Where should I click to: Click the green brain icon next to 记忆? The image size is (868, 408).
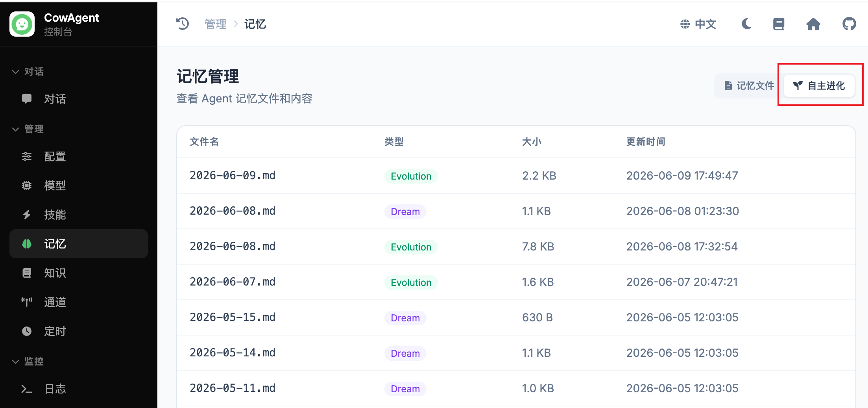coord(27,244)
